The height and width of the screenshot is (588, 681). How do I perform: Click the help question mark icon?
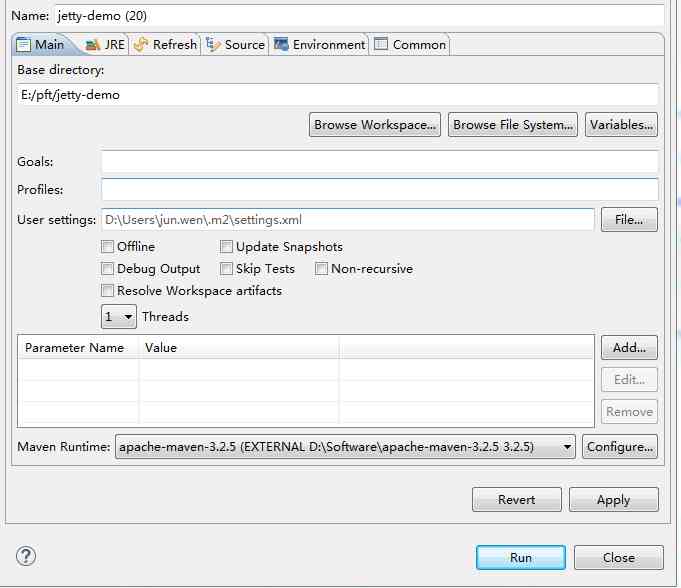pos(26,557)
